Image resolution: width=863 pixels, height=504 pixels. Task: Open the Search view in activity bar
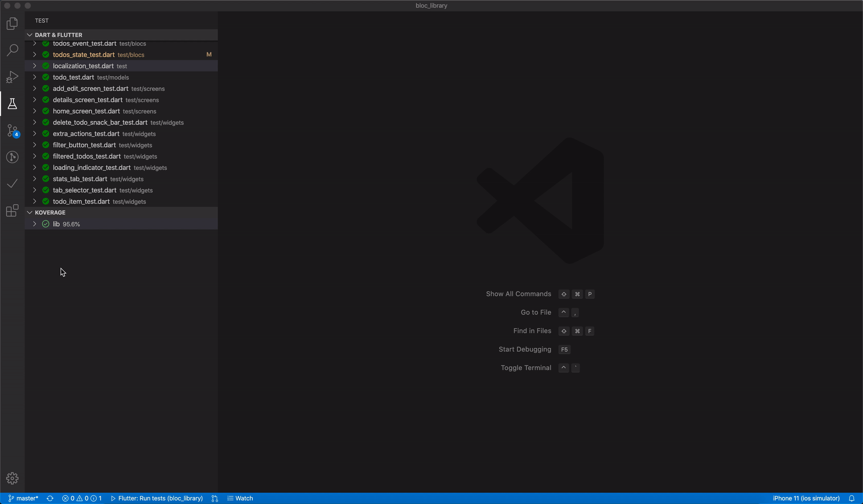[x=12, y=50]
